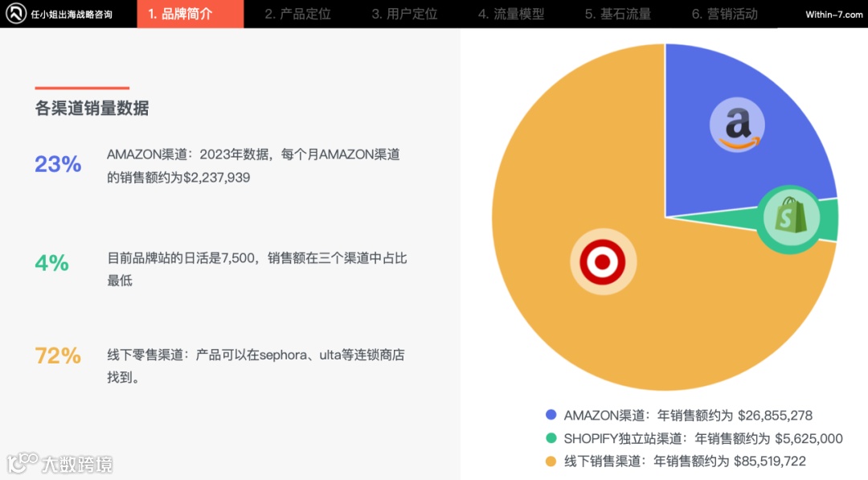Expand the 4% brand site statistic
The image size is (868, 480).
tap(50, 263)
